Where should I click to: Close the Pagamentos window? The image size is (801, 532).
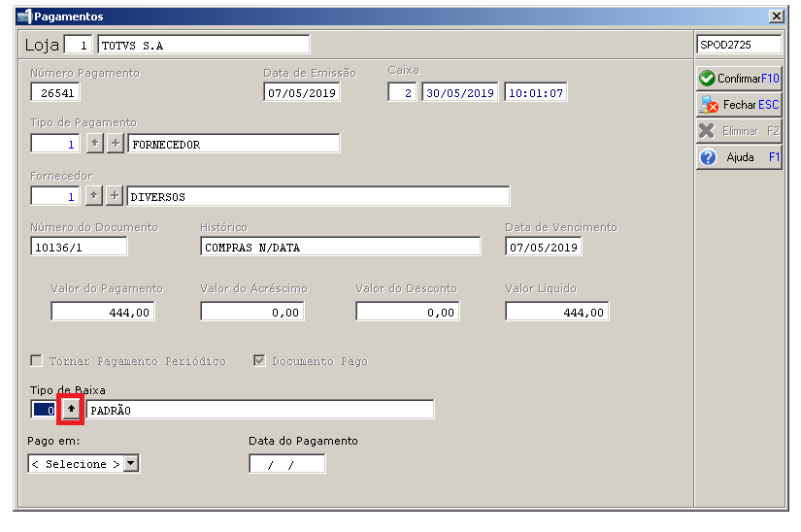tap(777, 17)
